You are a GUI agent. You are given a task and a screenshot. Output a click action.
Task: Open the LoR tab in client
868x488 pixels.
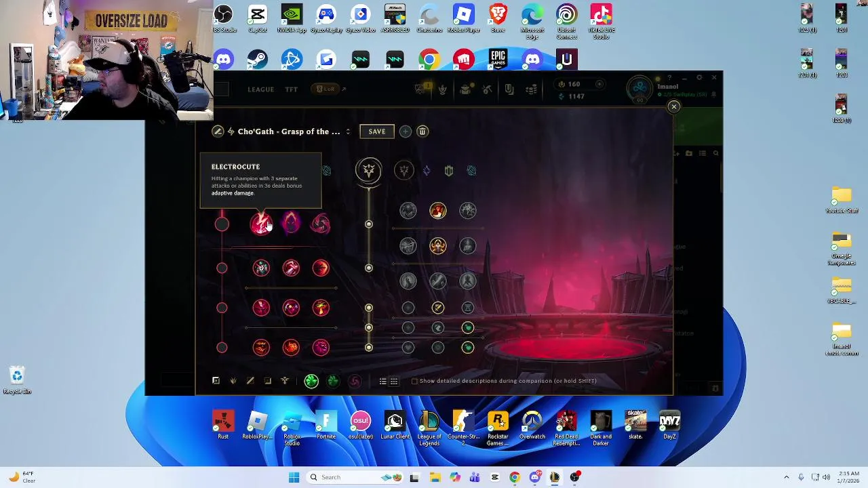point(326,89)
